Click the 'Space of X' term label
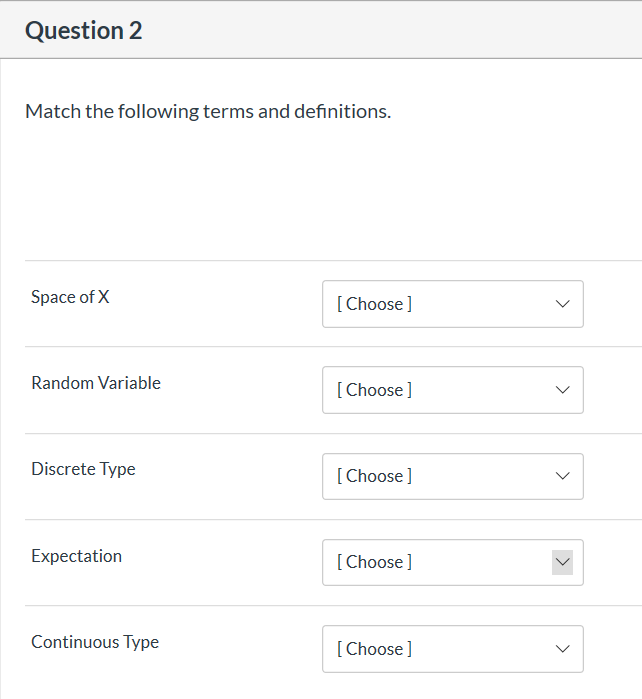 (x=70, y=297)
